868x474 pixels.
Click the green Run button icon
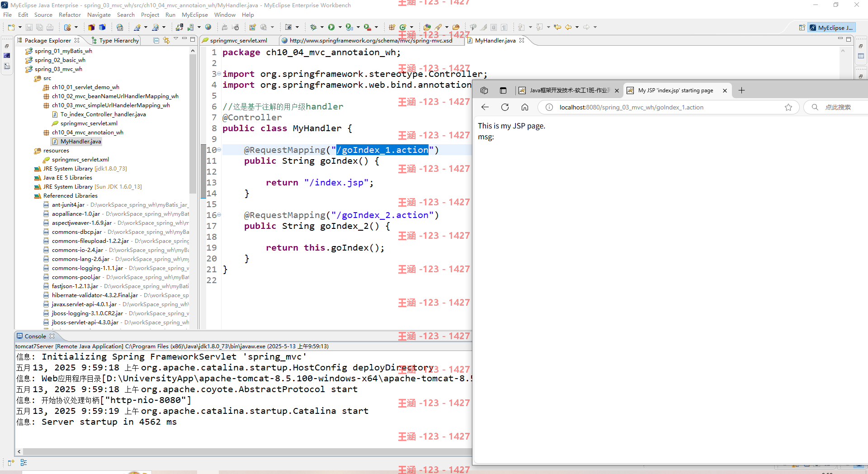pos(331,27)
